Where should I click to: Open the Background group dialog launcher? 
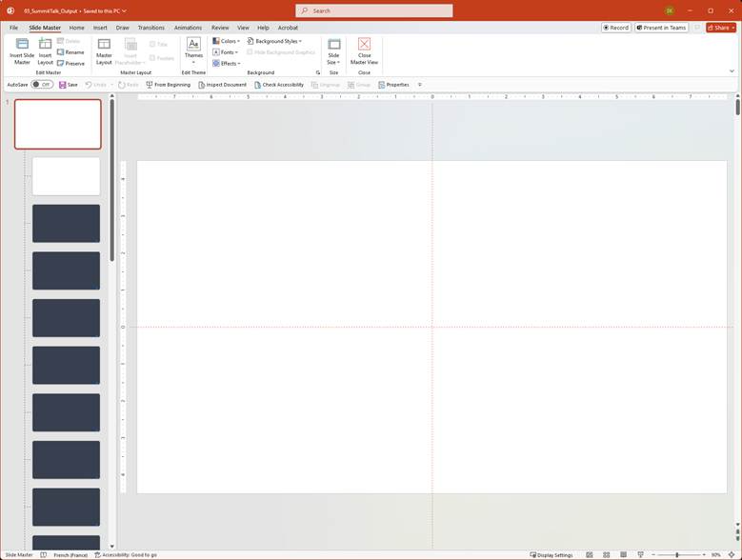tap(318, 72)
